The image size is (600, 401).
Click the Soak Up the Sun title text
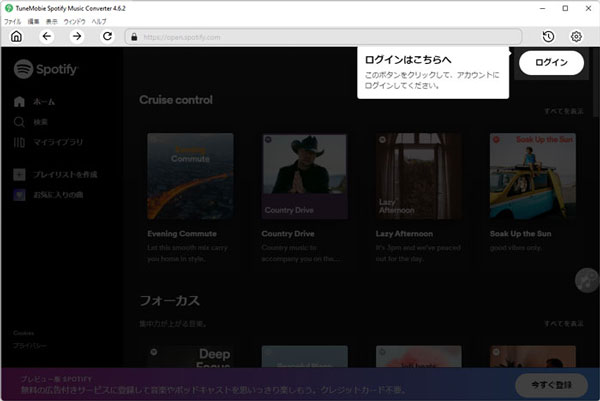tap(520, 234)
